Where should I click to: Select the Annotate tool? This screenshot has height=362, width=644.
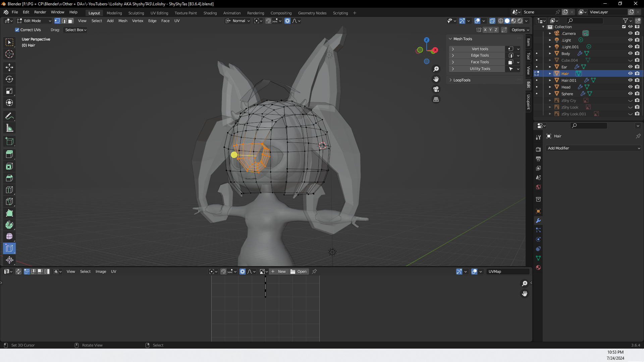point(9,116)
